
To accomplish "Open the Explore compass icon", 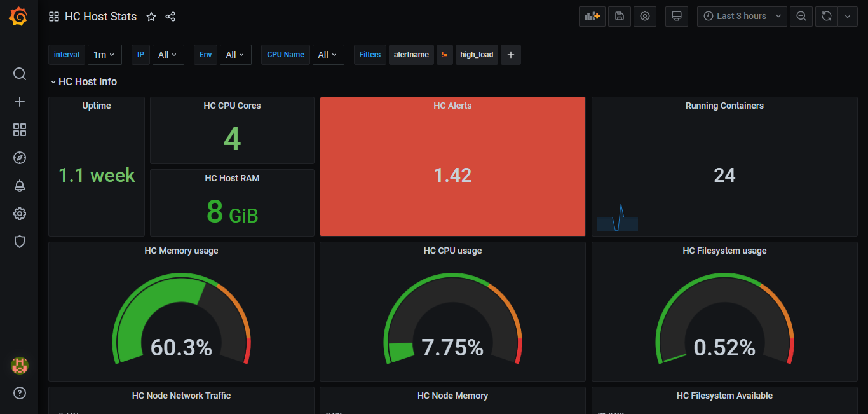I will coord(20,158).
